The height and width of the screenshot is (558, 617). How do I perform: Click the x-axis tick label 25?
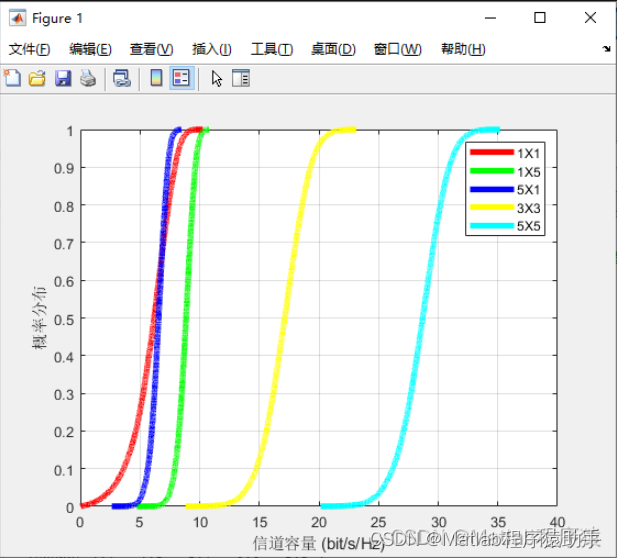tap(379, 523)
